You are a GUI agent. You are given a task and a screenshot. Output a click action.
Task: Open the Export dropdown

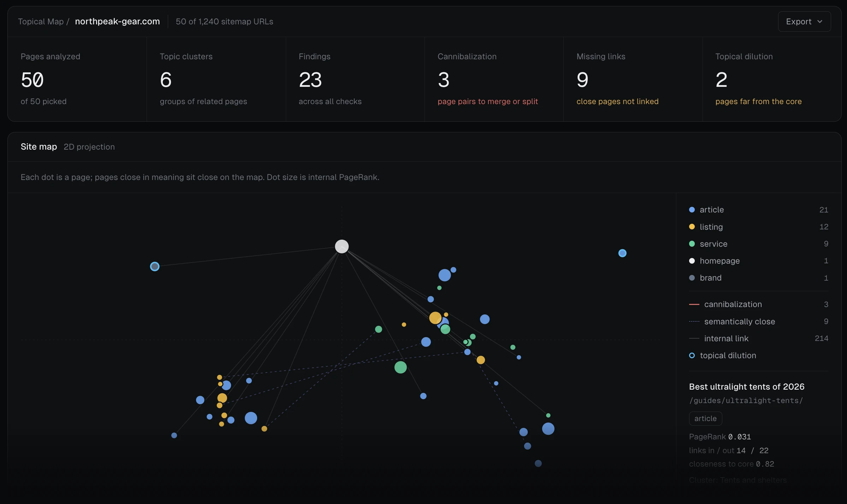tap(804, 22)
